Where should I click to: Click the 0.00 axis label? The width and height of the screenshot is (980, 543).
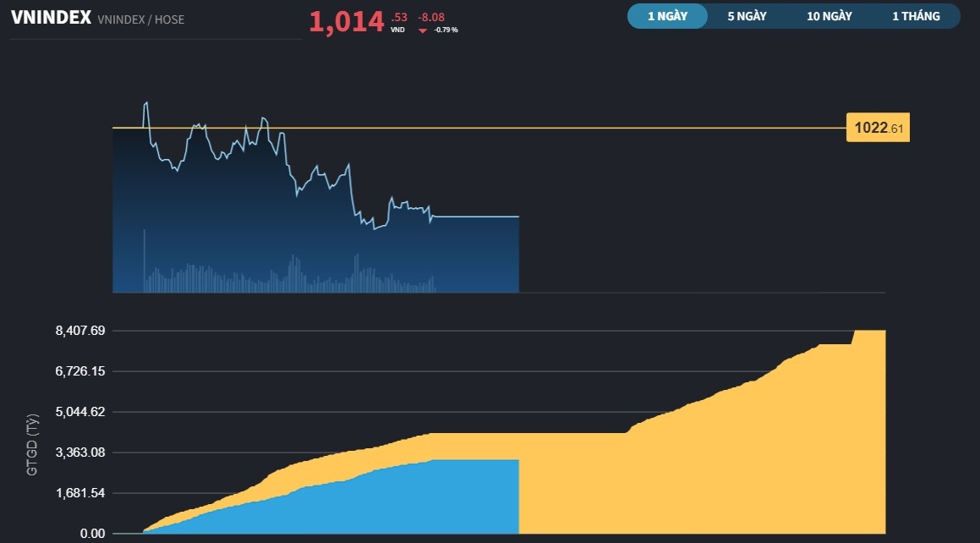point(92,534)
